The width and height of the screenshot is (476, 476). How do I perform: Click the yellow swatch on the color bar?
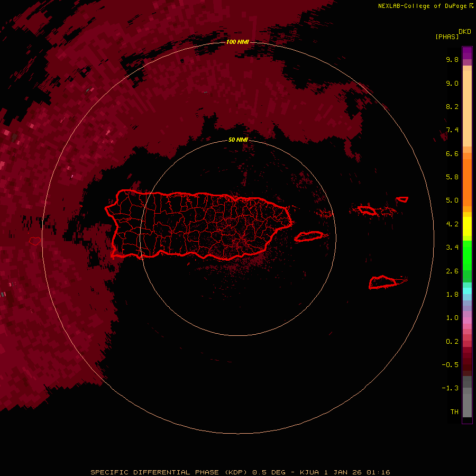(467, 226)
